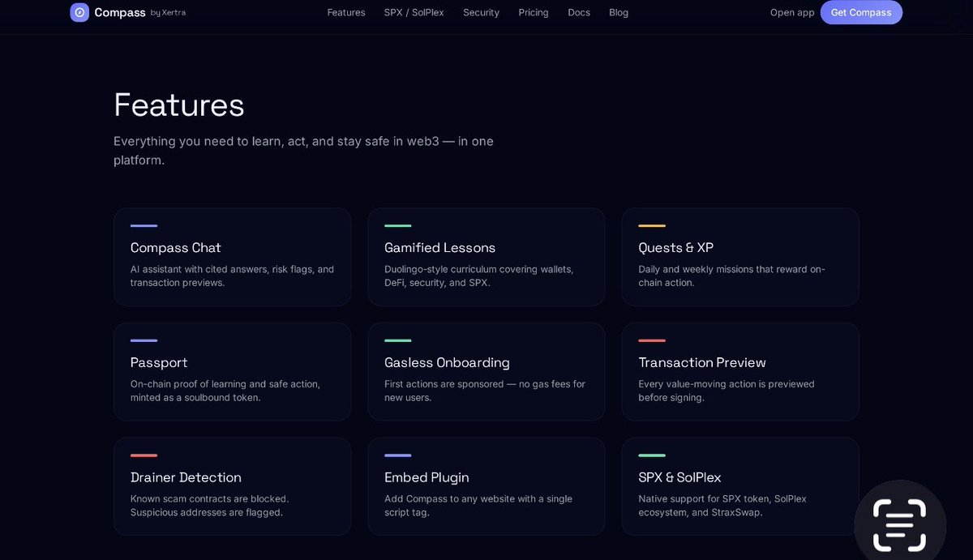Viewport: 973px width, 560px height.
Task: Select the Quests & XP card
Action: [740, 257]
